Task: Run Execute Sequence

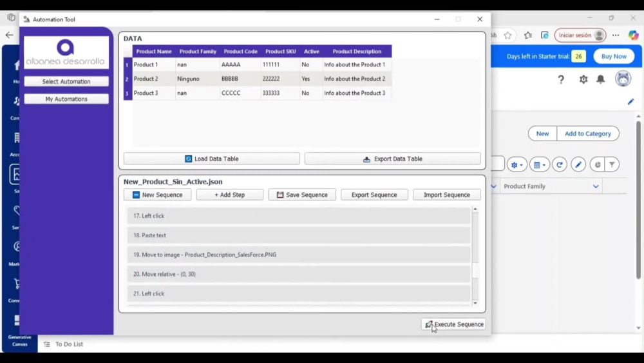Action: [454, 324]
